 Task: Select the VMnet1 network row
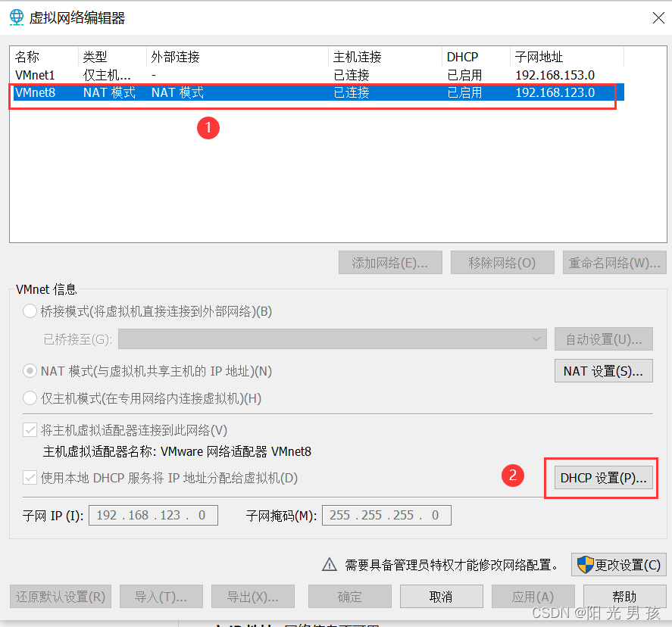click(318, 75)
